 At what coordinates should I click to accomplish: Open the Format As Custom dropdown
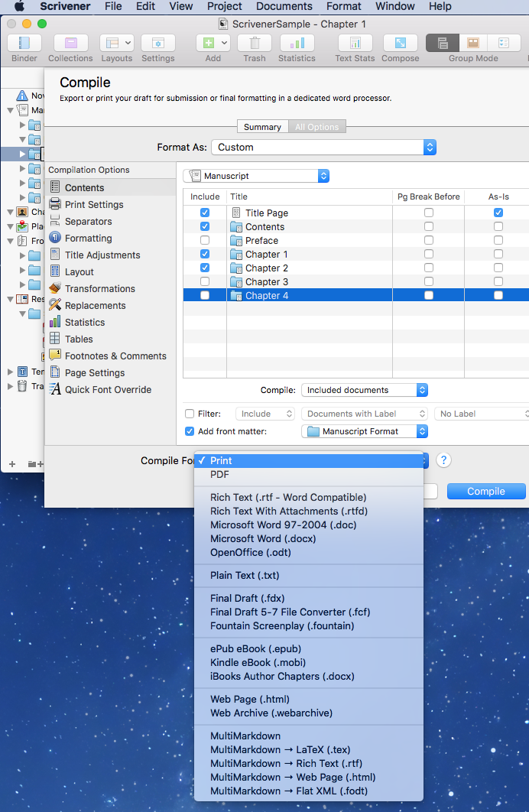coord(324,147)
